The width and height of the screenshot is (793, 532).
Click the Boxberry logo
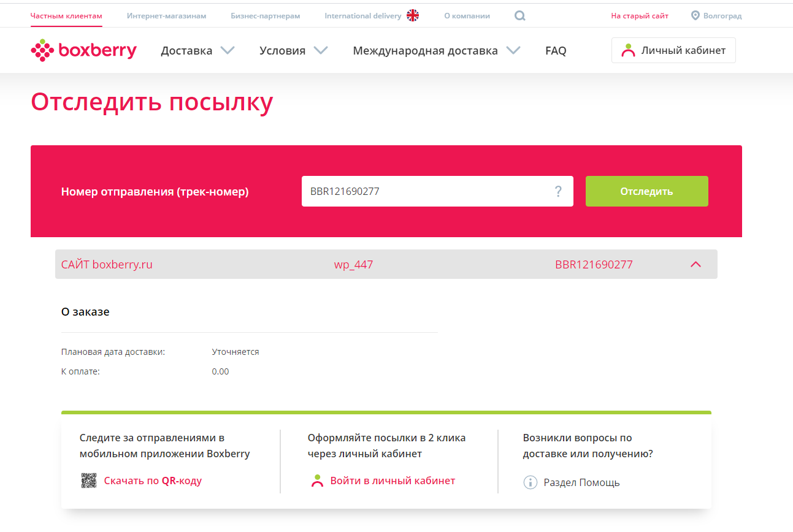83,50
